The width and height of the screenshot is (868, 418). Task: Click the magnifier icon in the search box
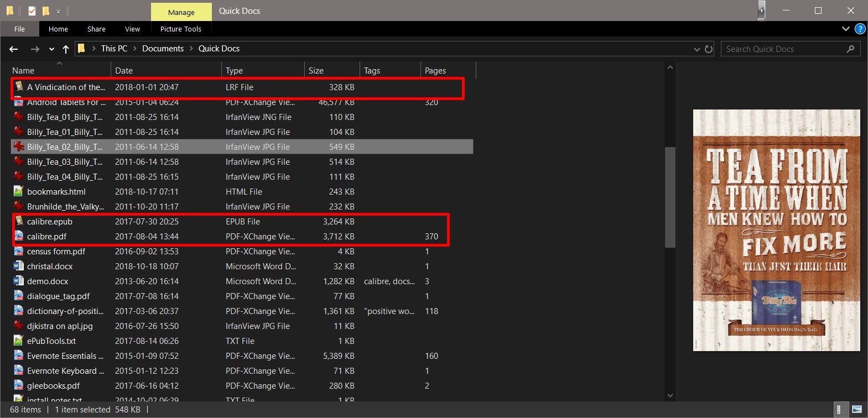click(850, 49)
